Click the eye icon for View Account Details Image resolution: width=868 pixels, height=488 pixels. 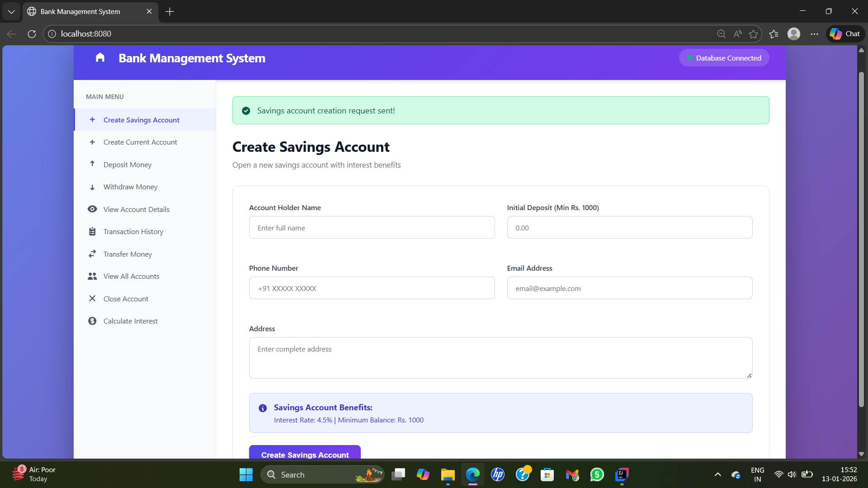click(x=92, y=209)
